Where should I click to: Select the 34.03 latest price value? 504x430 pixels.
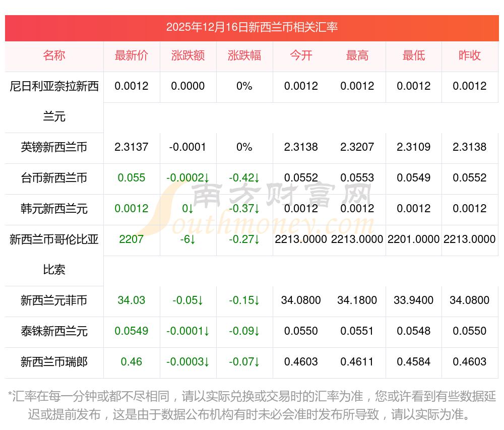click(x=132, y=300)
